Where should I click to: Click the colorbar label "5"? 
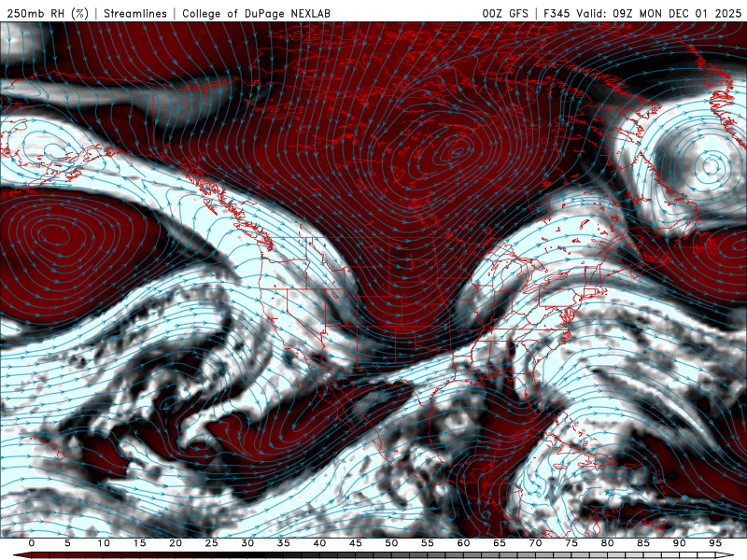coord(67,543)
